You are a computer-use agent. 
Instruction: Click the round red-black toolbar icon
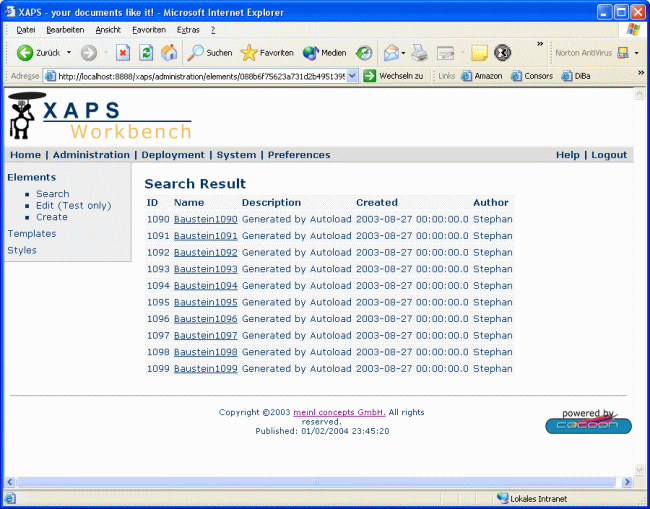pyautogui.click(x=502, y=53)
